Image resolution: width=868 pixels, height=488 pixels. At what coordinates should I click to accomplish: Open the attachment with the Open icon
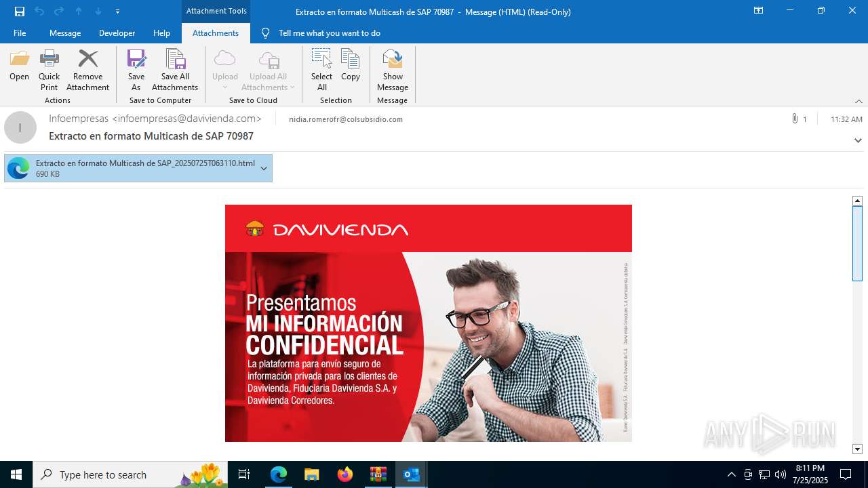pos(19,66)
